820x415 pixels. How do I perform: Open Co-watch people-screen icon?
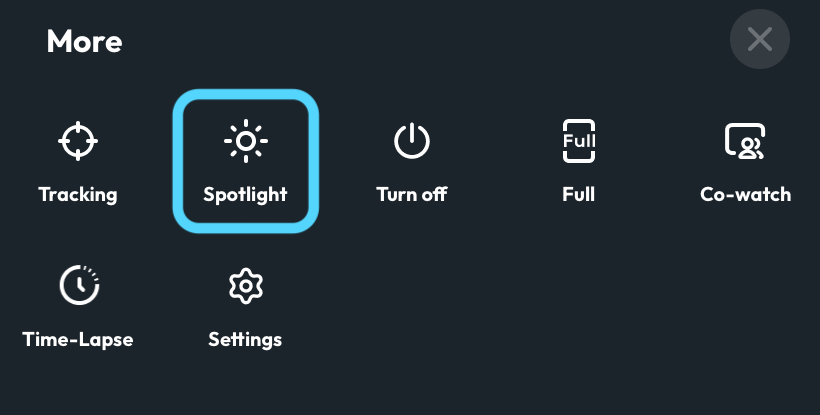(745, 141)
